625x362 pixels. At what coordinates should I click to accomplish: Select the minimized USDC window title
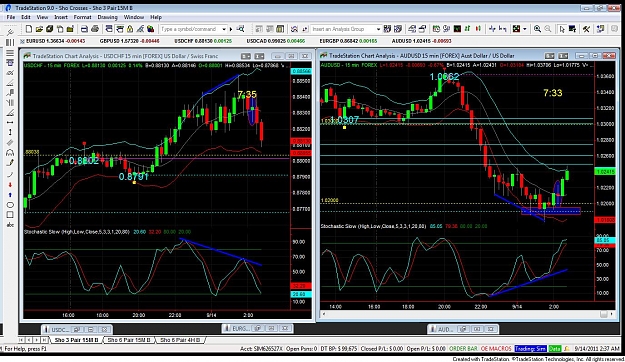[x=60, y=330]
